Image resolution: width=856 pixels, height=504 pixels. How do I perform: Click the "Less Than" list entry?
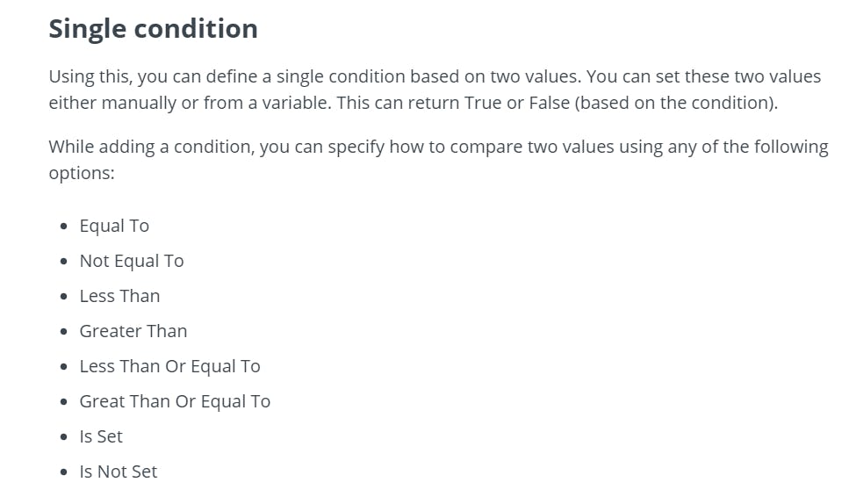(119, 296)
